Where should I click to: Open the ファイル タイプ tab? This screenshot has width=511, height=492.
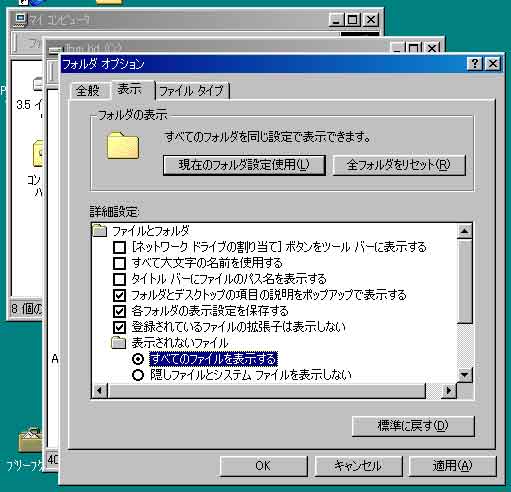coord(192,91)
